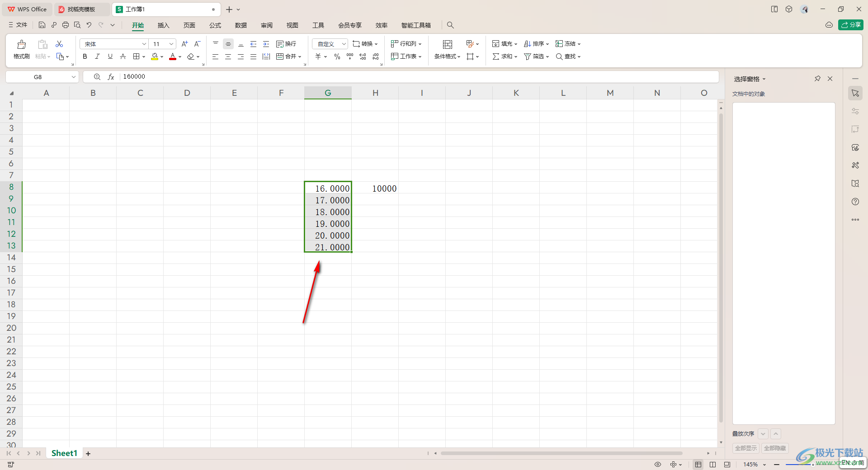The image size is (868, 470).
Task: Click the thousands separator icon
Action: pyautogui.click(x=350, y=56)
